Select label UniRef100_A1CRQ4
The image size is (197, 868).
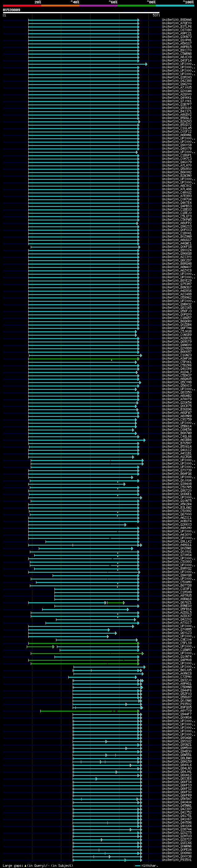[x=177, y=457]
